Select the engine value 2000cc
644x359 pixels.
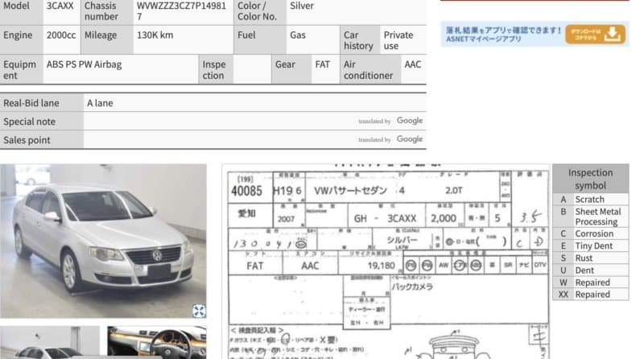pyautogui.click(x=61, y=35)
